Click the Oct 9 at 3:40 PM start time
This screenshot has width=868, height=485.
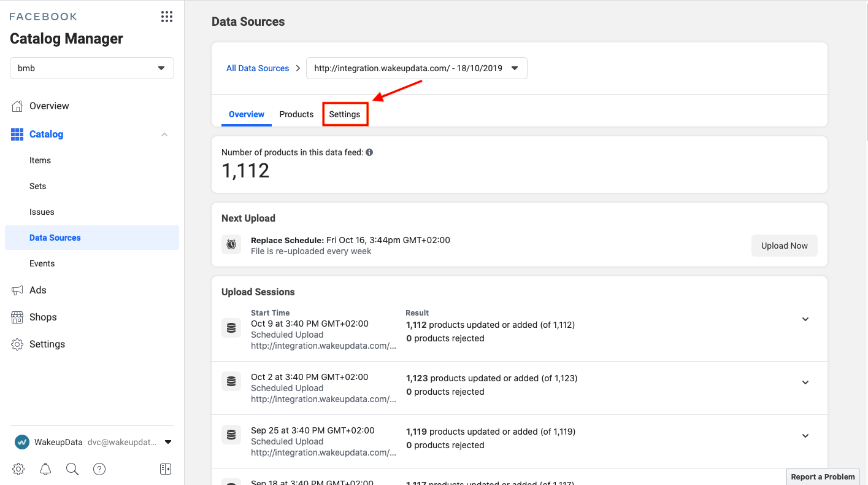[310, 324]
